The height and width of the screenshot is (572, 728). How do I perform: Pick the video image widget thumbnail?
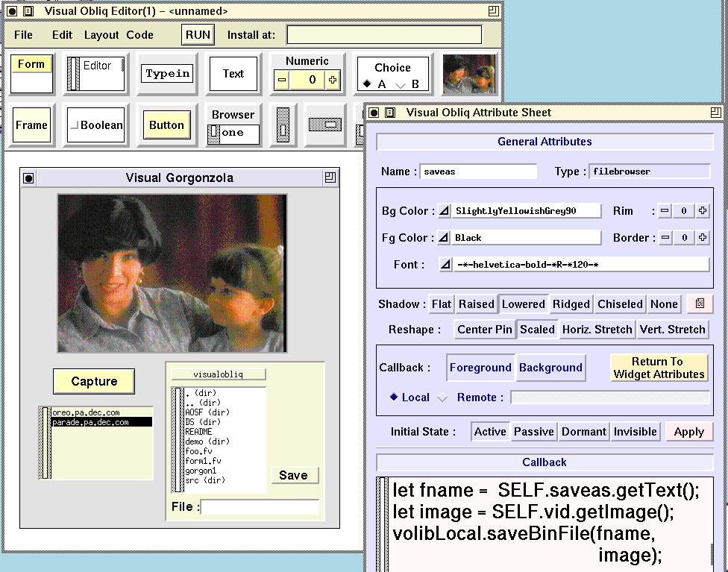469,74
